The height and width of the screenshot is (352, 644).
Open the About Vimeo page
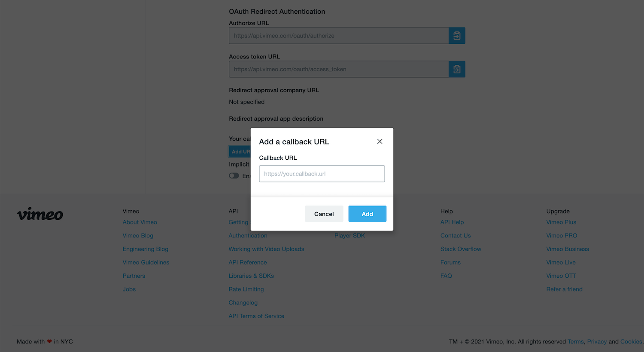140,222
